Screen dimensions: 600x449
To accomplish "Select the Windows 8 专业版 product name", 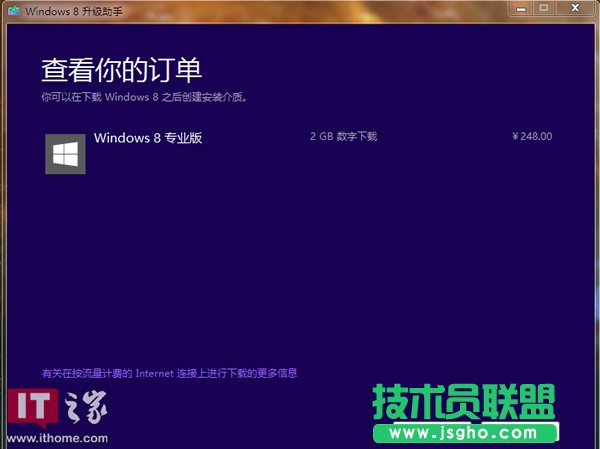I will click(x=148, y=138).
